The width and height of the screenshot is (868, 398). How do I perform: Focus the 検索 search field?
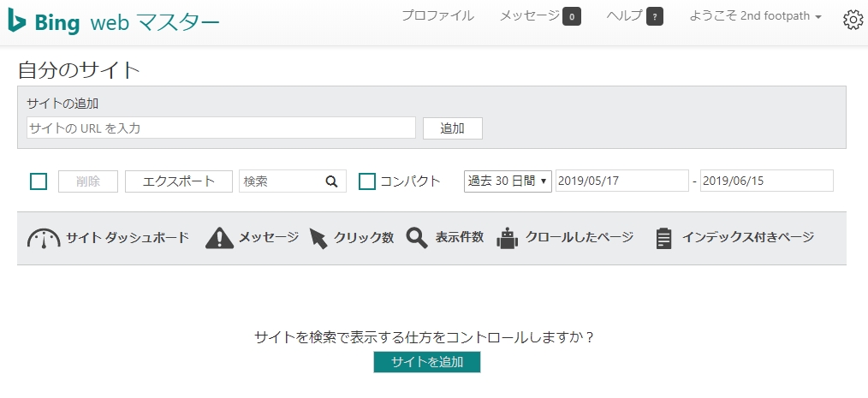pyautogui.click(x=292, y=181)
